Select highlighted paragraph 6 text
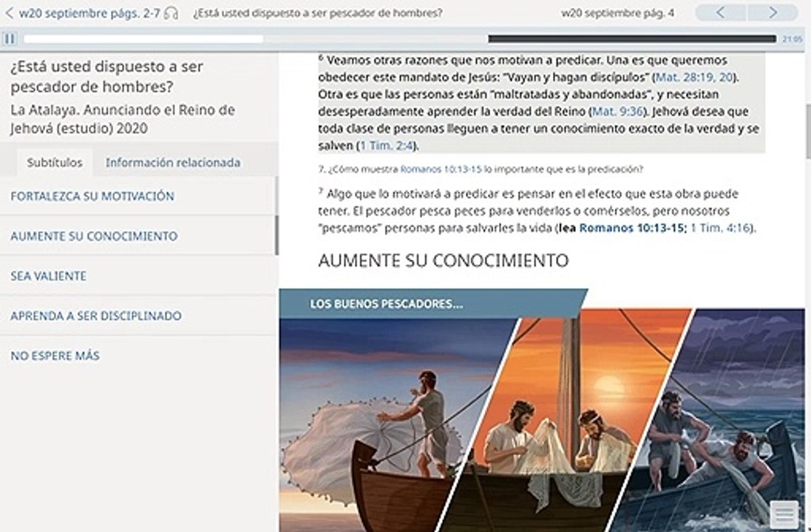 [541, 103]
